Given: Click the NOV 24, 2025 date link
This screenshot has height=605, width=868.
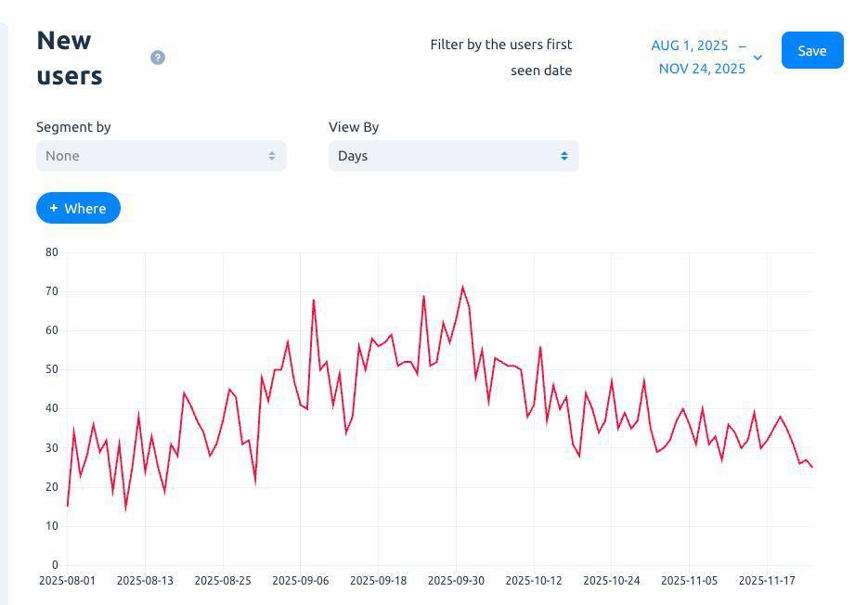Looking at the screenshot, I should coord(702,68).
